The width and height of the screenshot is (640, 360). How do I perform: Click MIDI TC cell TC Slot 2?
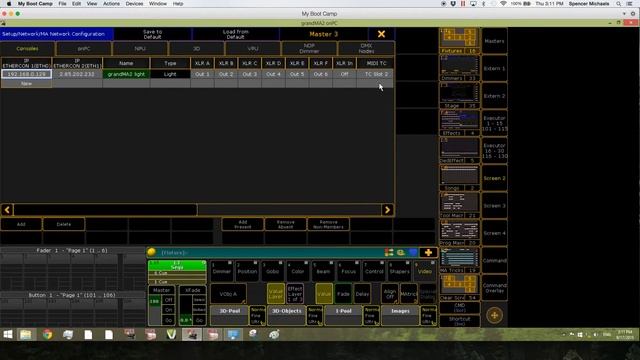(376, 74)
